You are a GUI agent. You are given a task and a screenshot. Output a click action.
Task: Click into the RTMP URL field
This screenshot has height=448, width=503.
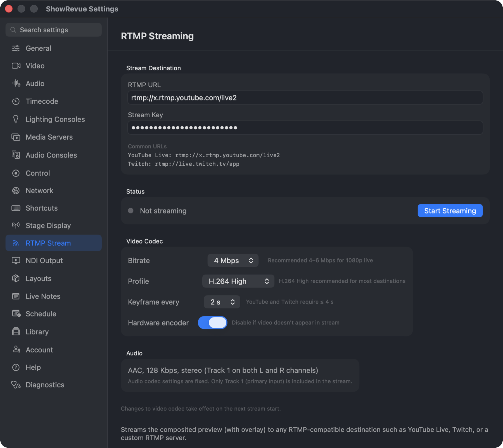(x=305, y=98)
